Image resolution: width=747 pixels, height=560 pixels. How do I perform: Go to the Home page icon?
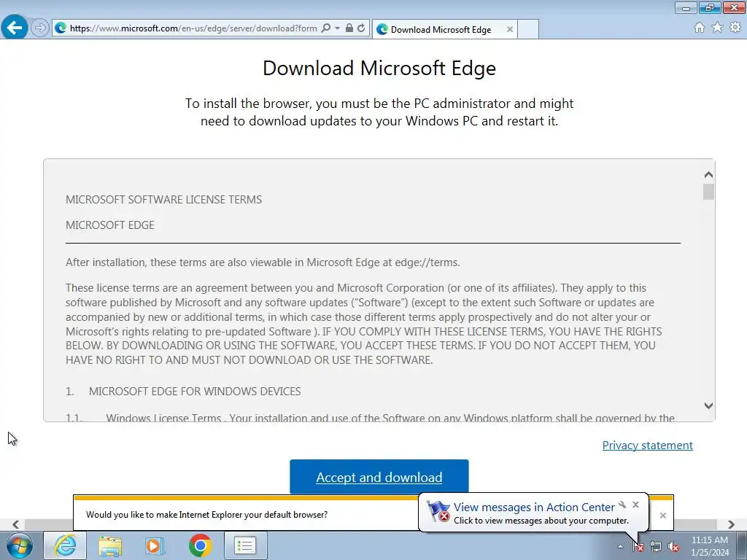coord(700,28)
